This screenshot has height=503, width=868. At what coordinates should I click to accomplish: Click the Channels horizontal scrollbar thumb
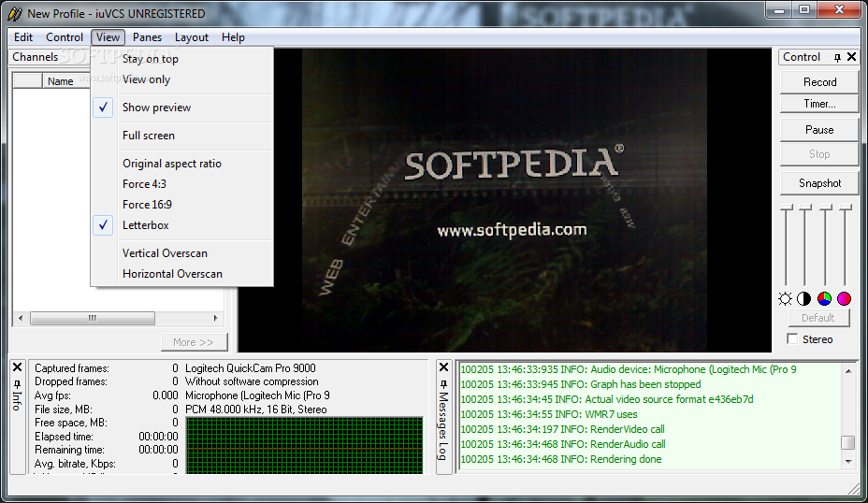point(93,318)
